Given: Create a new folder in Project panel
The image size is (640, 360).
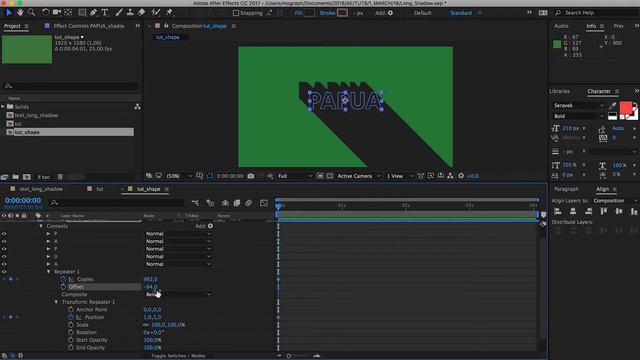Looking at the screenshot, I should [16, 177].
